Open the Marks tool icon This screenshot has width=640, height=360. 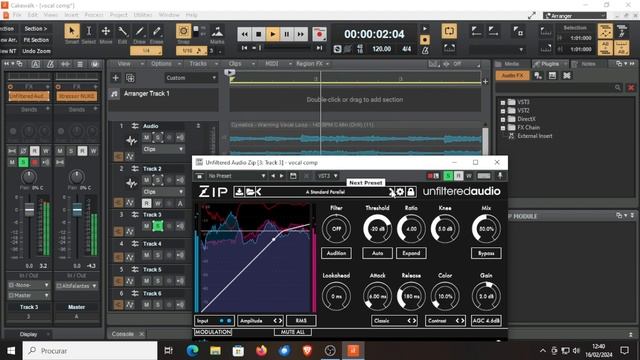217,31
